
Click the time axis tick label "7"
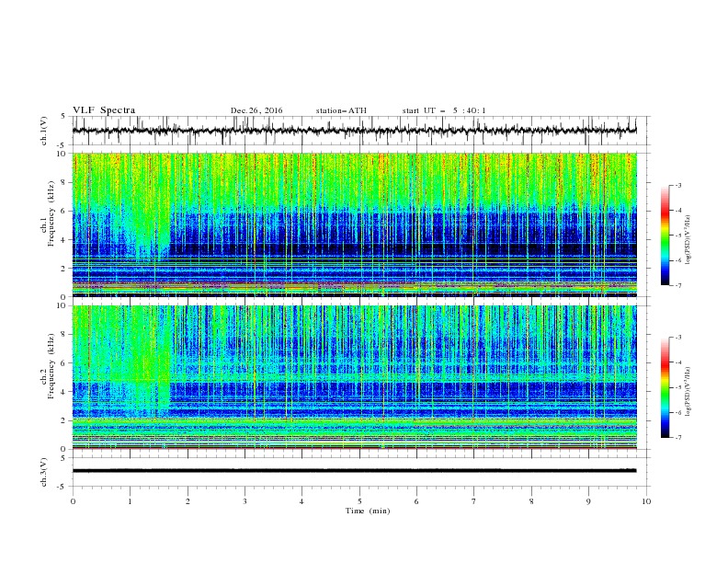click(x=474, y=501)
